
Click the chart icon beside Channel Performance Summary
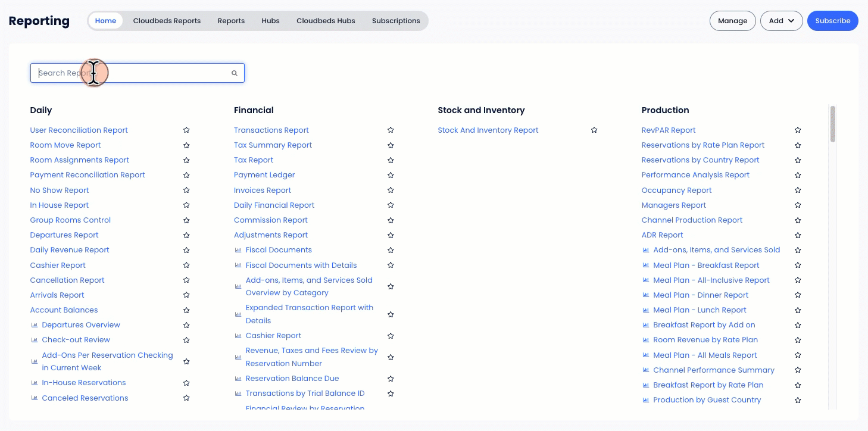pyautogui.click(x=645, y=370)
